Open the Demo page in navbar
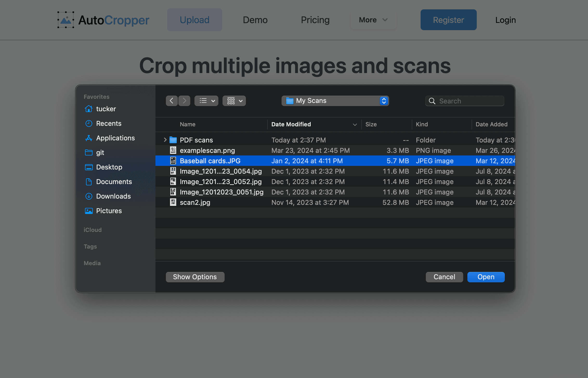This screenshot has height=378, width=588. tap(255, 19)
